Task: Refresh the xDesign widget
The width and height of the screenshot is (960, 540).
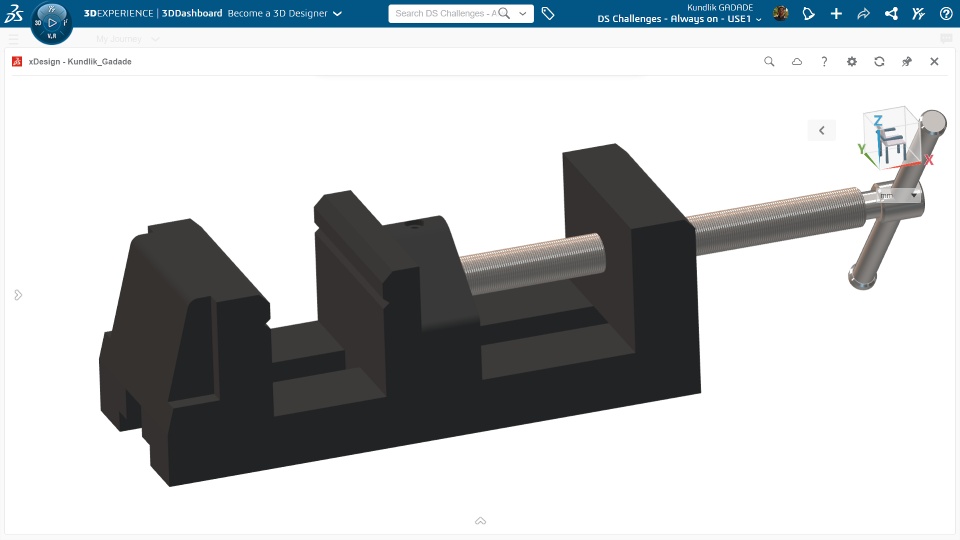Action: pyautogui.click(x=879, y=61)
